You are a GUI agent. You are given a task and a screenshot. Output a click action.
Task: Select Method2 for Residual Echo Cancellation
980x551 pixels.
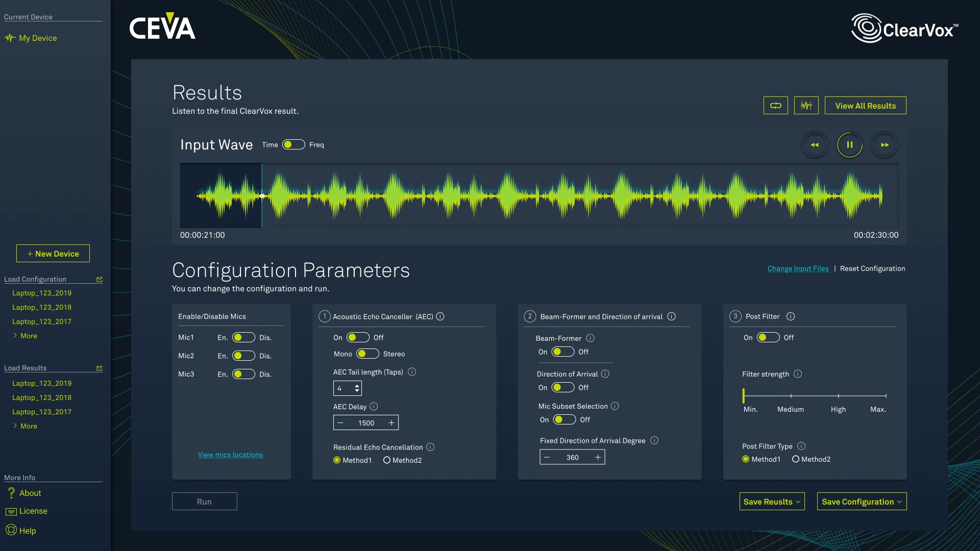(x=387, y=460)
